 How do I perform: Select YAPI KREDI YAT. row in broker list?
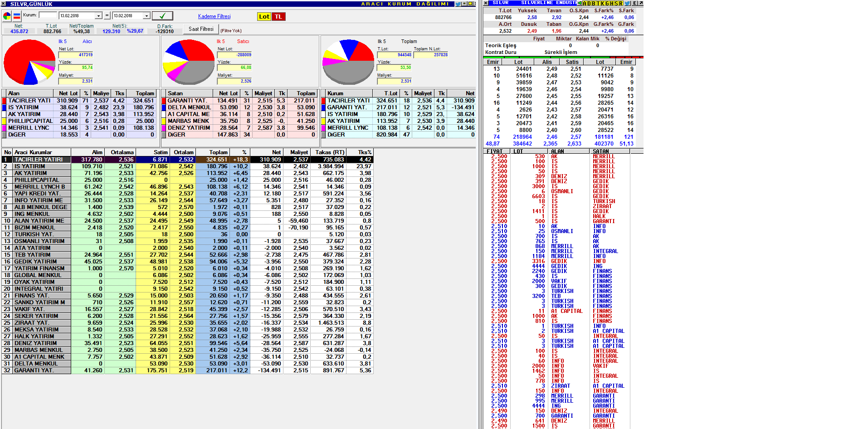click(x=188, y=194)
